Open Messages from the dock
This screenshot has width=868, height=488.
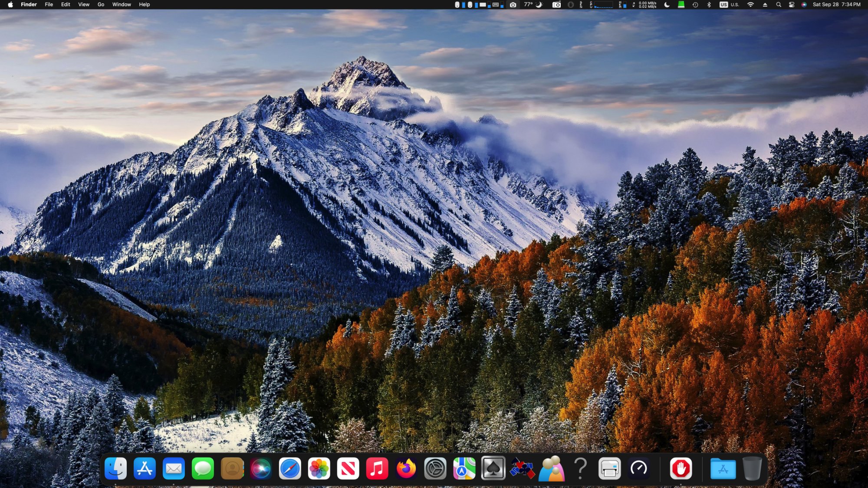pos(203,468)
